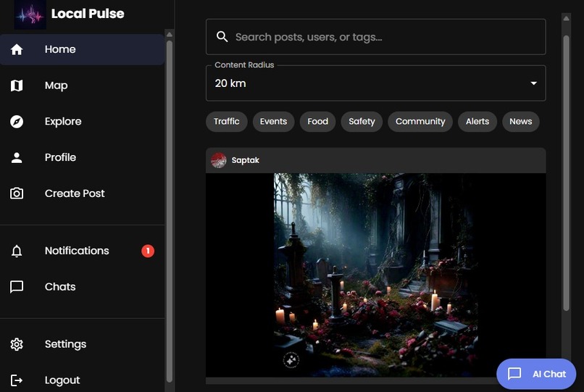Click the red notification count badge

click(x=148, y=251)
